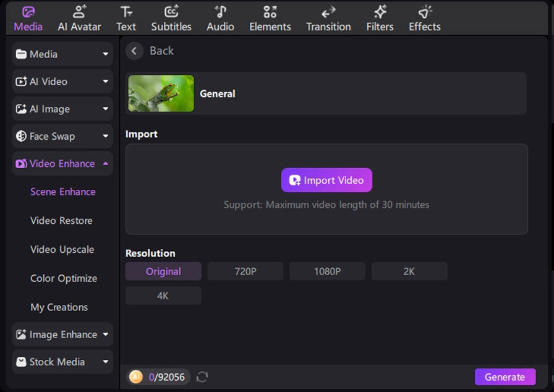Viewport: 554px width, 392px height.
Task: Click the Generate button
Action: (x=505, y=377)
